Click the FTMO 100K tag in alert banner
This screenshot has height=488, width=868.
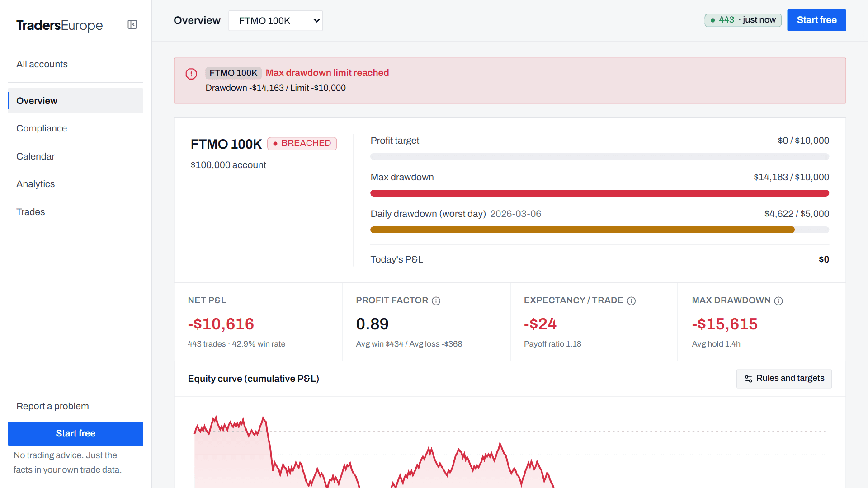[233, 73]
